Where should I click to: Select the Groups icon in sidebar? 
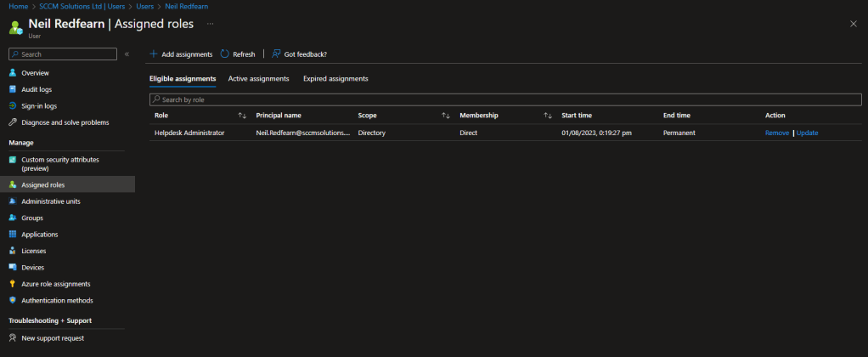(x=13, y=218)
